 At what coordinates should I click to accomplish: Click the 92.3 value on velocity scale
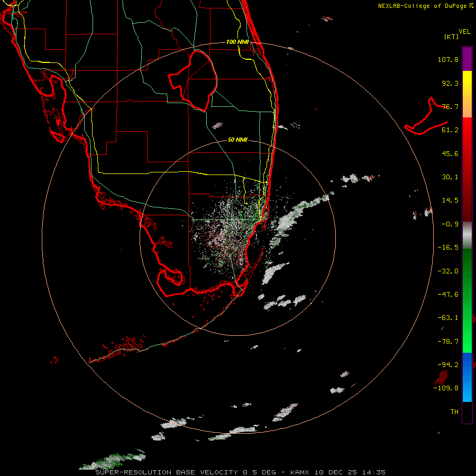click(450, 83)
